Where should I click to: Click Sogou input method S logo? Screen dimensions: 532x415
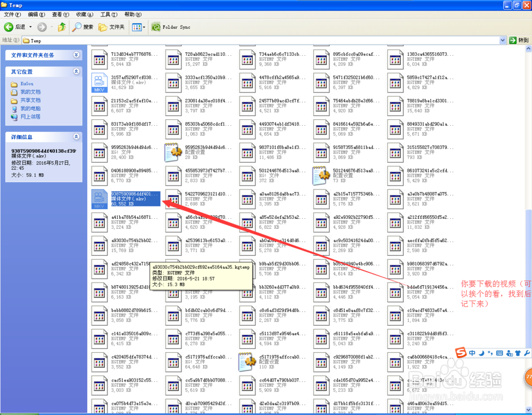click(461, 353)
